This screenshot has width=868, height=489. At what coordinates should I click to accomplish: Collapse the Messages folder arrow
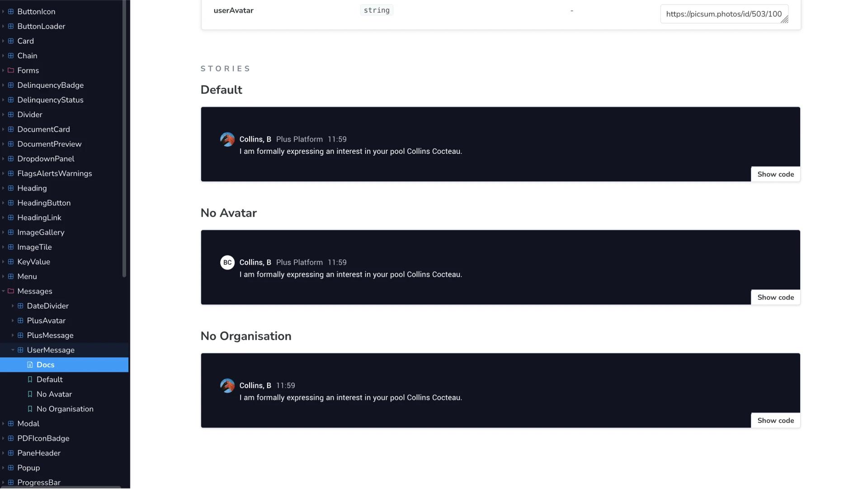pos(3,291)
